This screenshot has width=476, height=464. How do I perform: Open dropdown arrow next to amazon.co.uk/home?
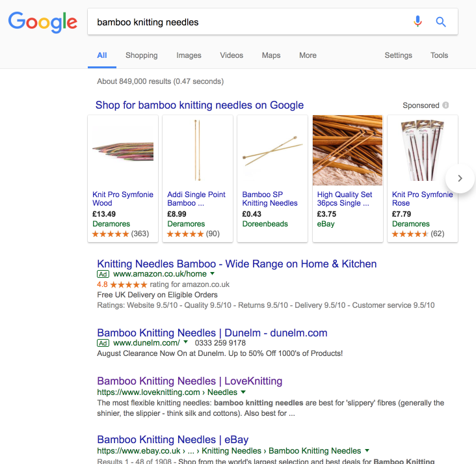point(213,273)
